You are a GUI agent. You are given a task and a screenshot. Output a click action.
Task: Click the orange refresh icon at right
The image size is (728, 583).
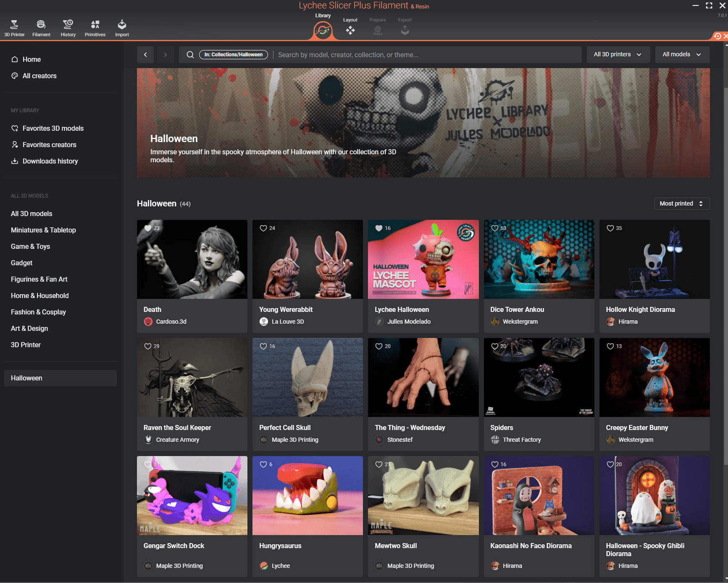(x=717, y=36)
